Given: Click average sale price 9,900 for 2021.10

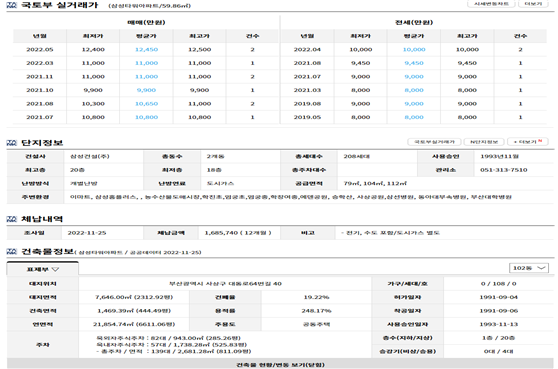Looking at the screenshot, I should 146,90.
